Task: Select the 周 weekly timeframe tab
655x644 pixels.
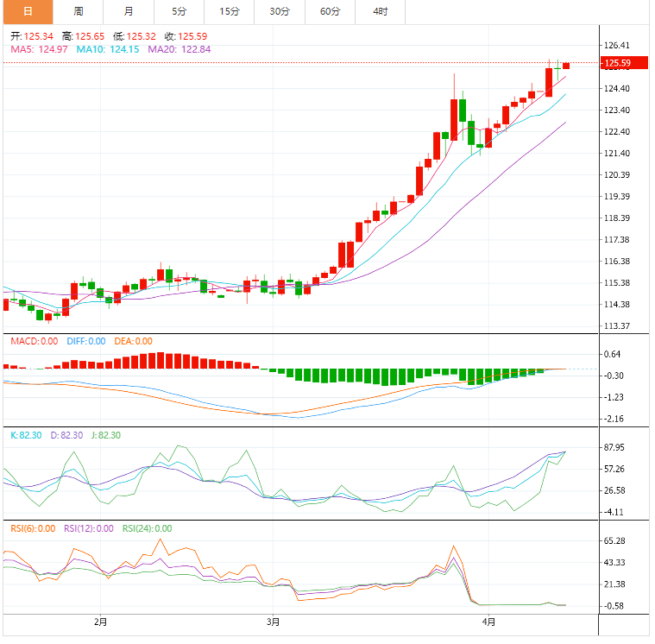Action: pyautogui.click(x=79, y=11)
